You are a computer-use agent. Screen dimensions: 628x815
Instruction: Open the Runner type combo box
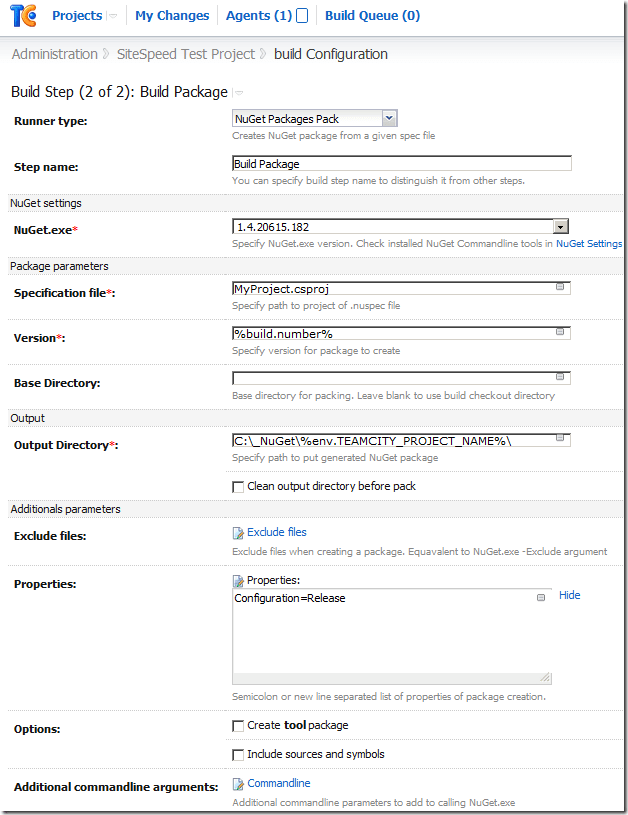[x=315, y=119]
